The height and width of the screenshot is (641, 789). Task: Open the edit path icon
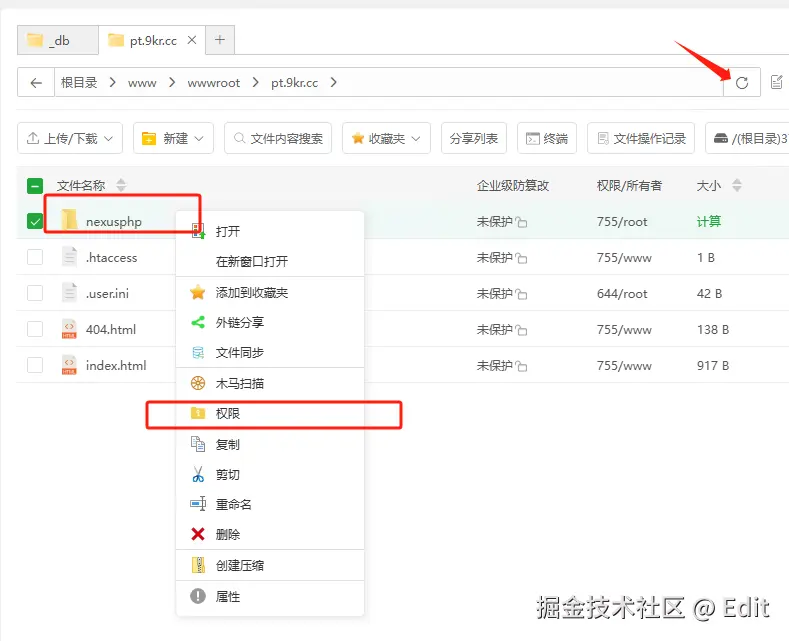pyautogui.click(x=777, y=82)
